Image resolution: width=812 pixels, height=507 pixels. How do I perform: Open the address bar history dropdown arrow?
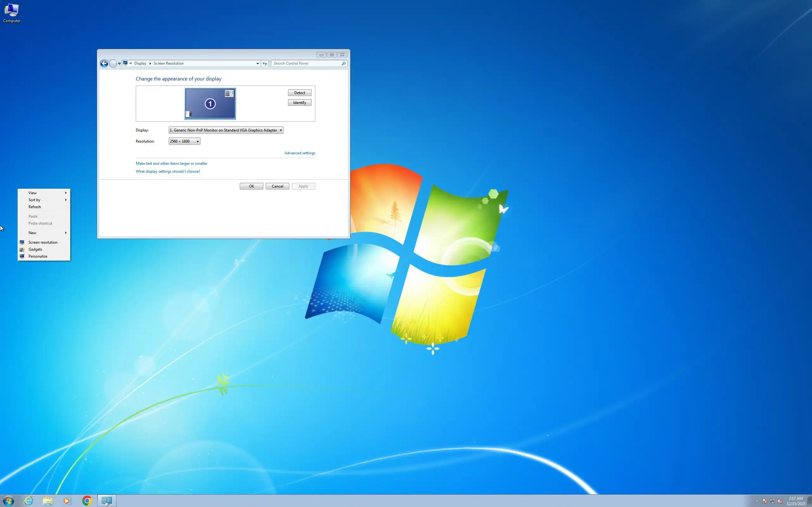click(x=257, y=63)
